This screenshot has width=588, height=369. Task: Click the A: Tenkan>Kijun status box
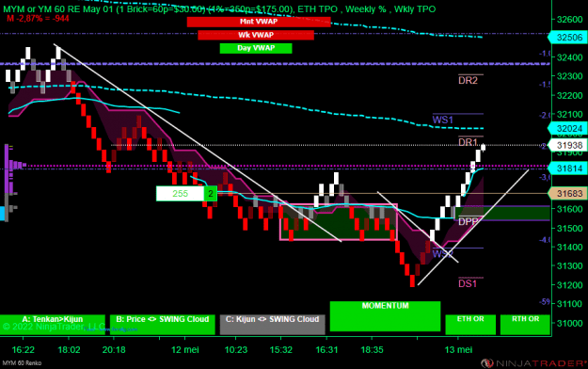tap(53, 325)
